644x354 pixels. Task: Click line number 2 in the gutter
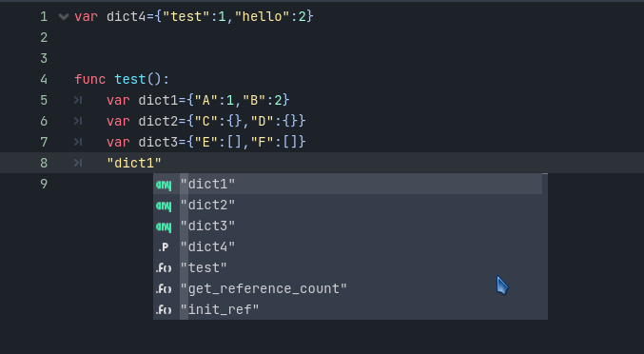tap(44, 38)
